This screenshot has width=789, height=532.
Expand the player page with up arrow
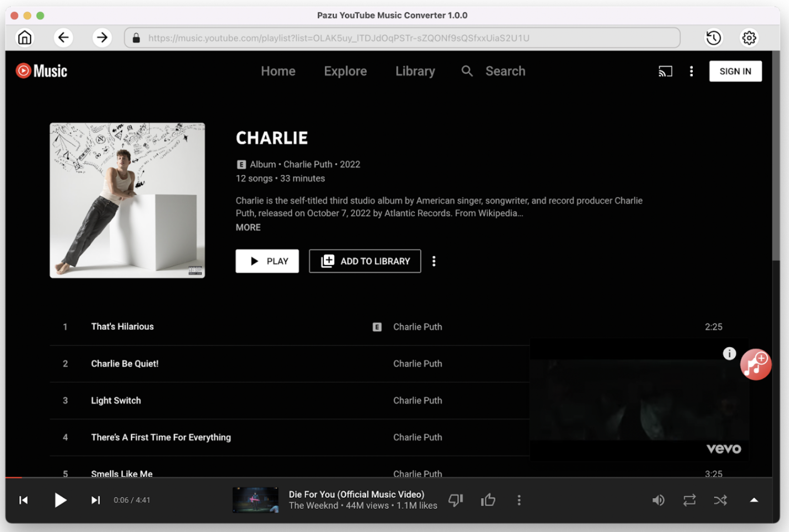(754, 500)
